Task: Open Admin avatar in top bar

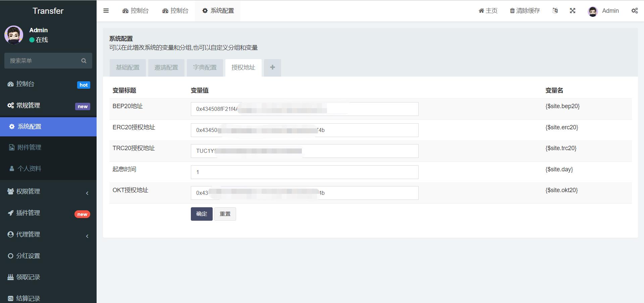Action: [593, 11]
